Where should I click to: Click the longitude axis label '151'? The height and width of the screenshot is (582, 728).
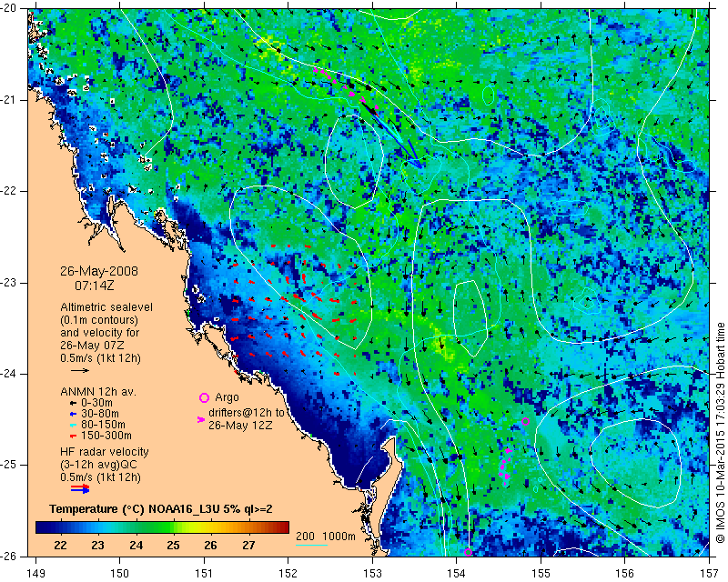click(x=204, y=574)
